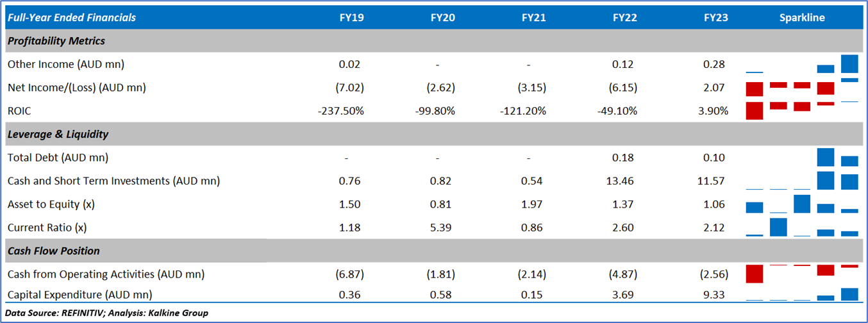Click the FY19 column header
Viewport: 868px width, 323px height.
coord(351,18)
